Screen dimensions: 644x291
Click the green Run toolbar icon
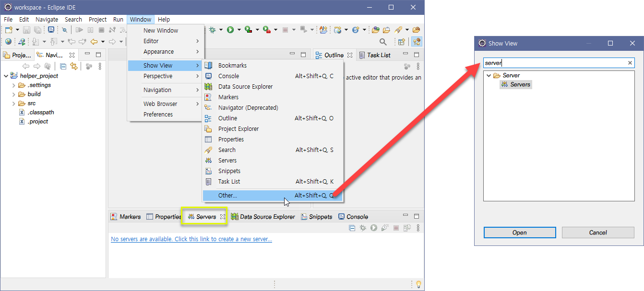point(230,30)
